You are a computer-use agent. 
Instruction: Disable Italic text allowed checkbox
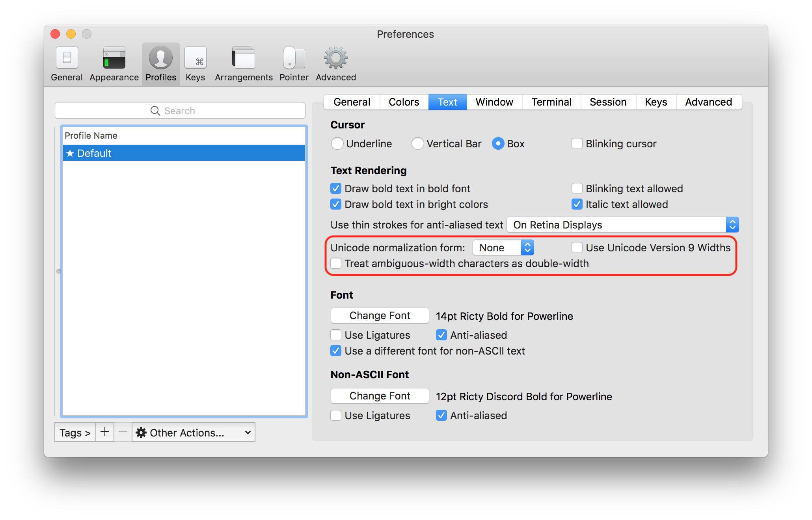[x=577, y=204]
